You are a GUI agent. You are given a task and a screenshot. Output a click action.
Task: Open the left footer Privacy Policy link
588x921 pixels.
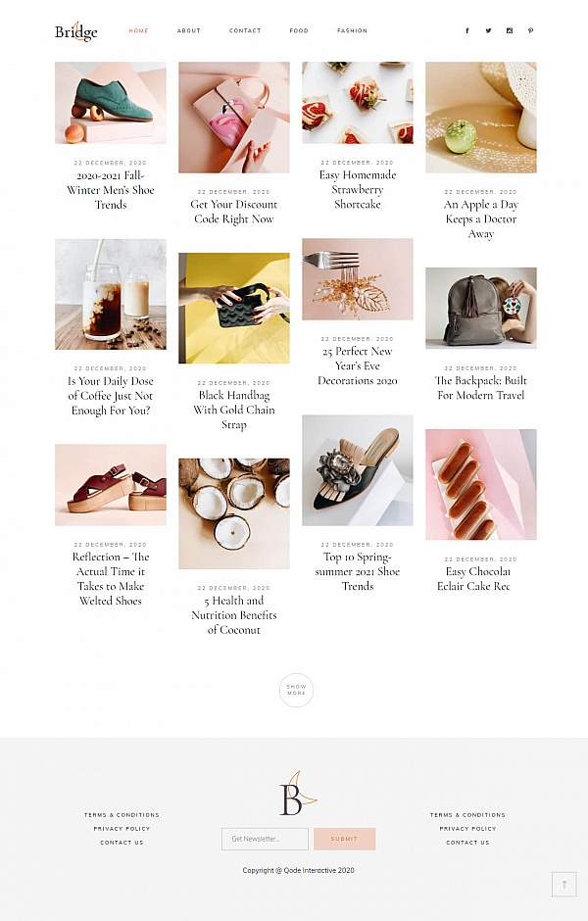[122, 829]
